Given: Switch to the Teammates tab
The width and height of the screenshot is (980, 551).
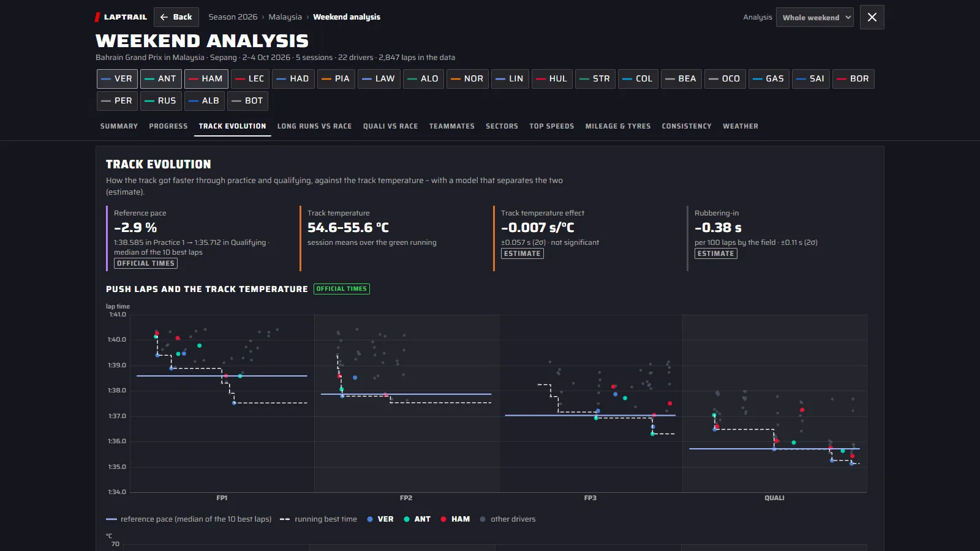Looking at the screenshot, I should click(x=452, y=126).
